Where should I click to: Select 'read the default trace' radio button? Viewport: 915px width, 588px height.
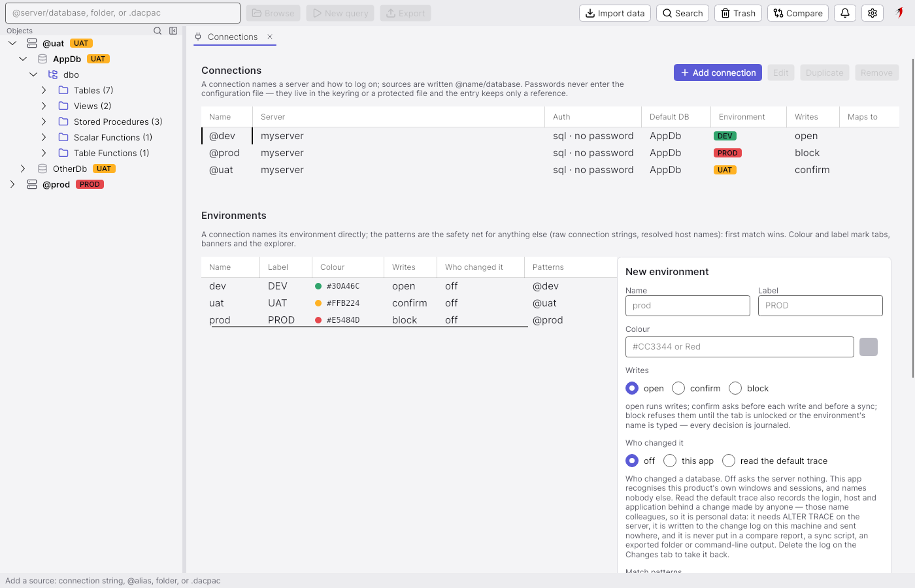click(x=729, y=461)
